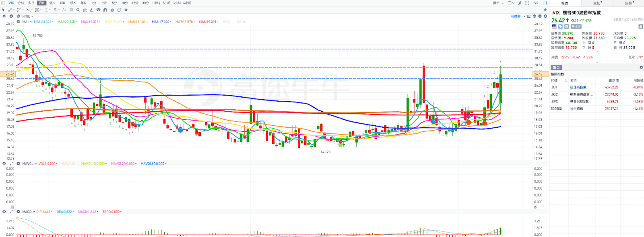
Task: Toggle MA3 line visibility at 19.013
Action: pos(91,22)
